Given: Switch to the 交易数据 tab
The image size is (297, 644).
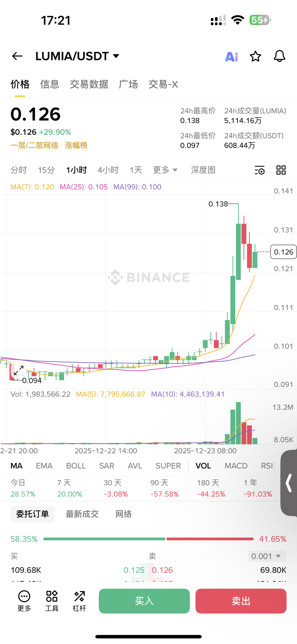Looking at the screenshot, I should 89,84.
